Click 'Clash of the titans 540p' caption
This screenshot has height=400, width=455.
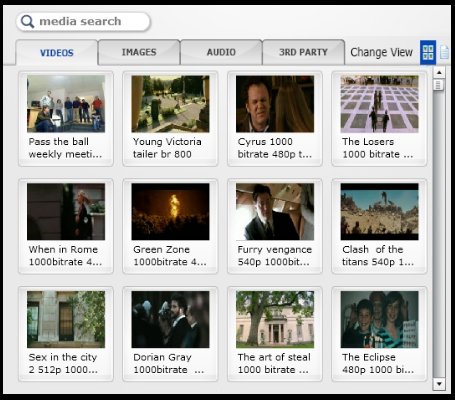(x=378, y=256)
